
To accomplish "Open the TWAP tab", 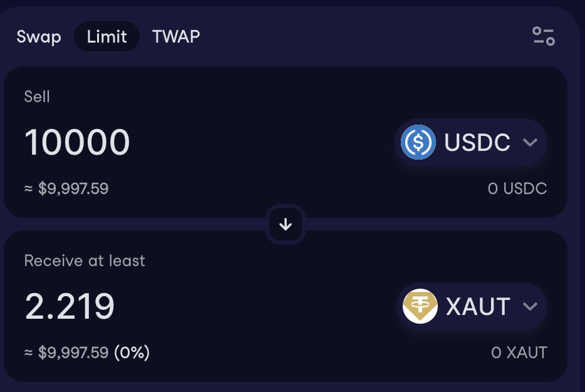I will pos(176,36).
